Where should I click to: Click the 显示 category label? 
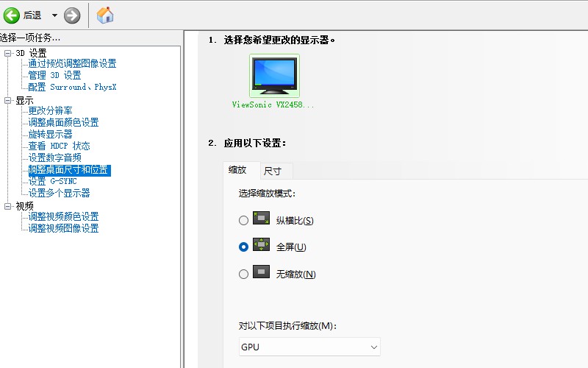(x=24, y=100)
